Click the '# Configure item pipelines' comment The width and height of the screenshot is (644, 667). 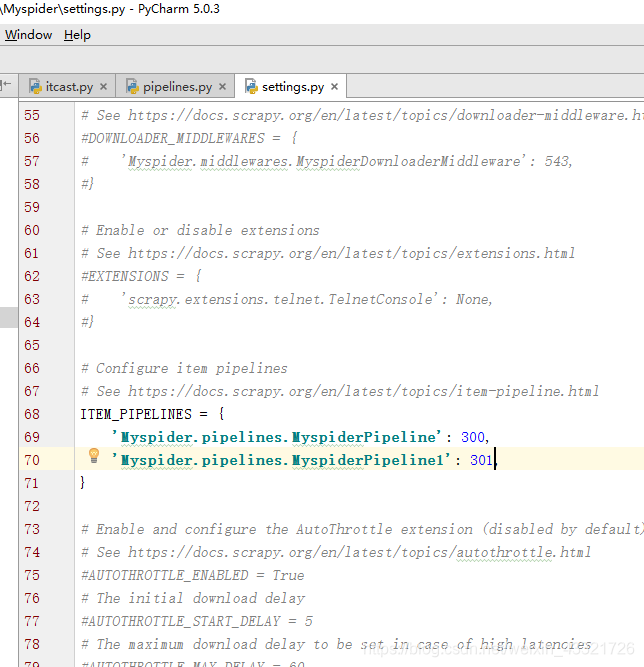(x=184, y=368)
